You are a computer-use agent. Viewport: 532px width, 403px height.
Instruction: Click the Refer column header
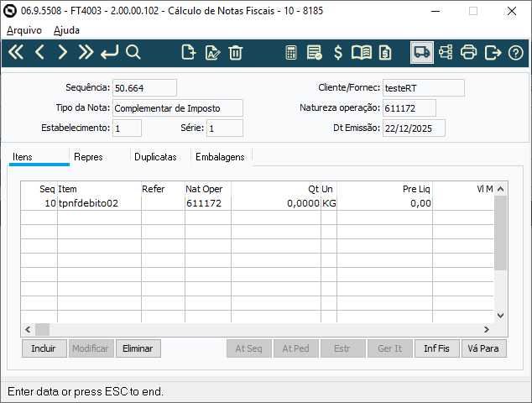tap(163, 189)
